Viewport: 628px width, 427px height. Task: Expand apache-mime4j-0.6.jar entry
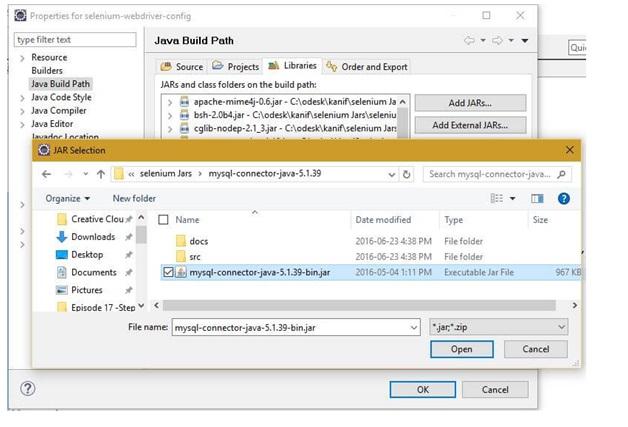(x=170, y=103)
